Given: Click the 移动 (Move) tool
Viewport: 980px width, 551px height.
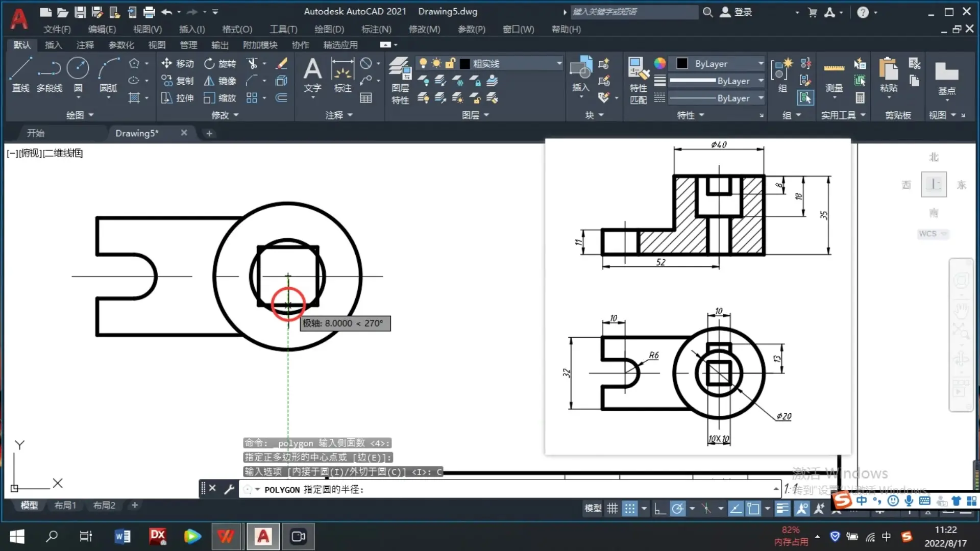Looking at the screenshot, I should point(178,63).
